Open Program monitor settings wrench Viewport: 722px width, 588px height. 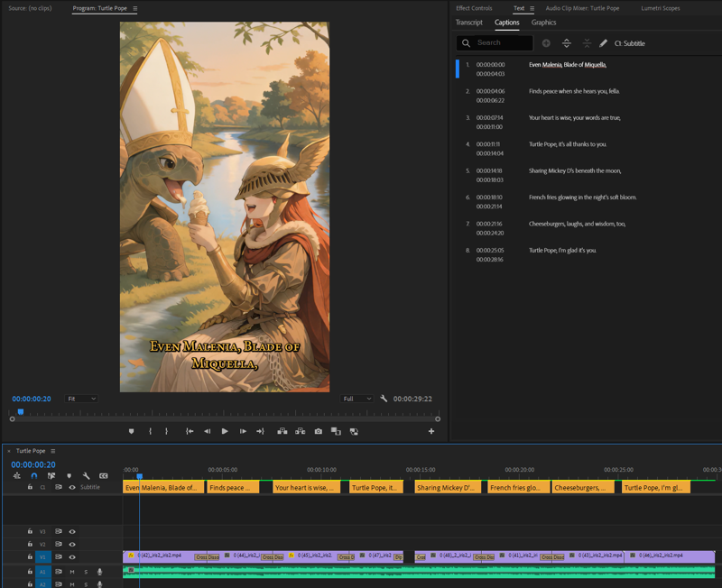pos(384,399)
